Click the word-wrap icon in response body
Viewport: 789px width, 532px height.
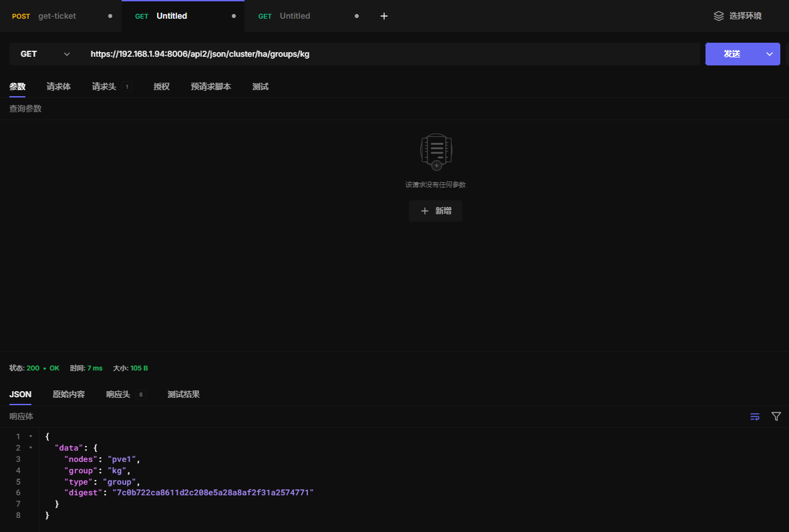tap(754, 417)
